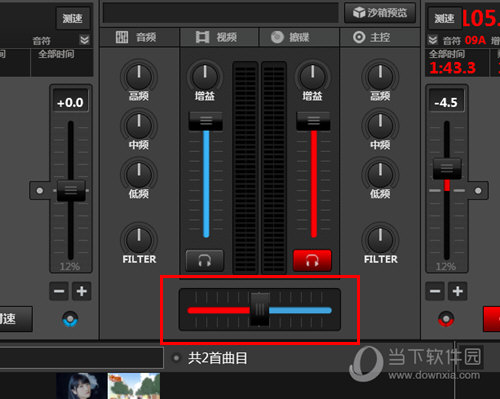
Task: Click the round dot before 共2首曲目
Action: [x=176, y=358]
